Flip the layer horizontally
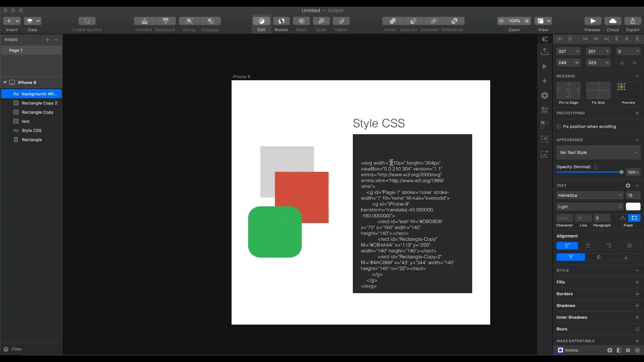Viewport: 644px width, 362px height. pyautogui.click(x=622, y=63)
